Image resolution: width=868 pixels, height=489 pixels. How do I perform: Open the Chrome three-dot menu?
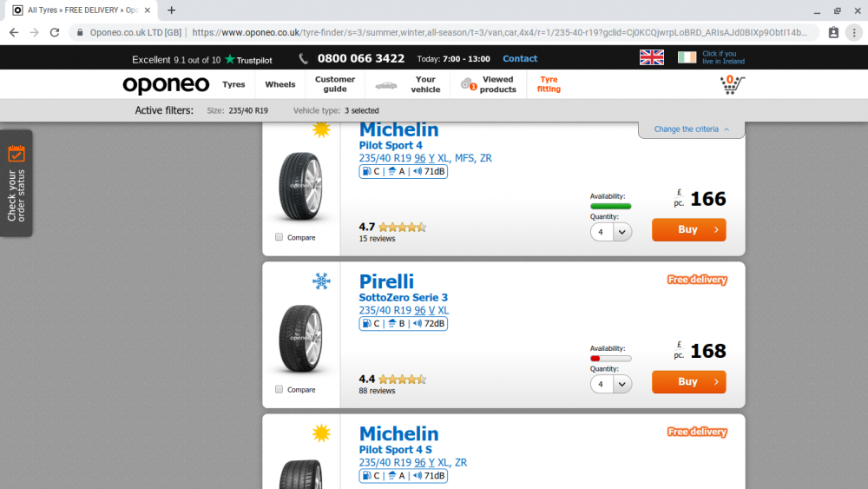[854, 33]
